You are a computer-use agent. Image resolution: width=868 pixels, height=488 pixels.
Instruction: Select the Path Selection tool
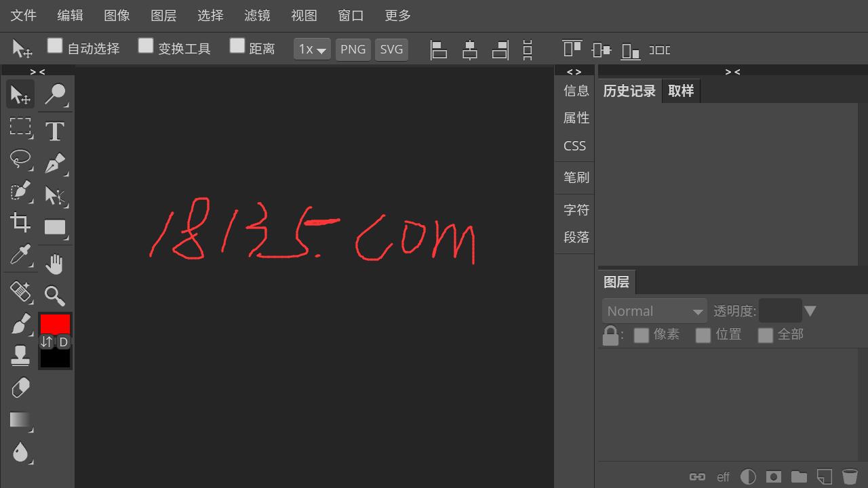pos(55,196)
